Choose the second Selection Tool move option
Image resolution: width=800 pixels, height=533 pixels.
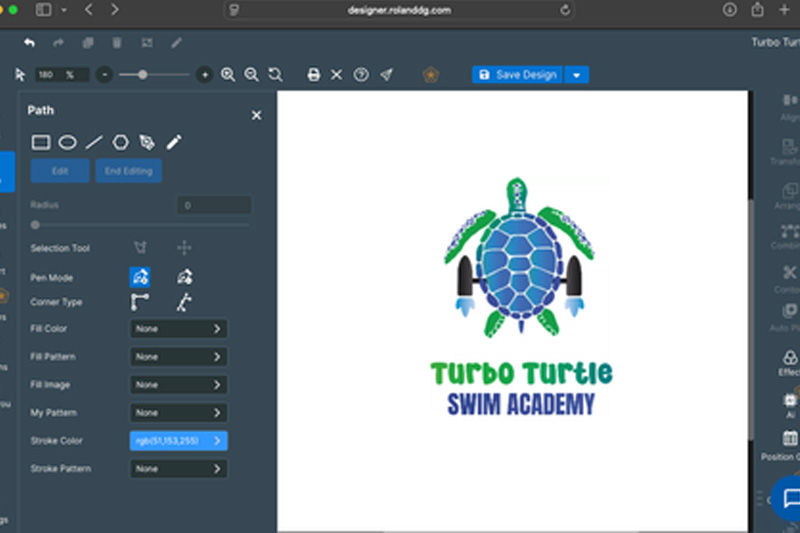click(x=184, y=248)
